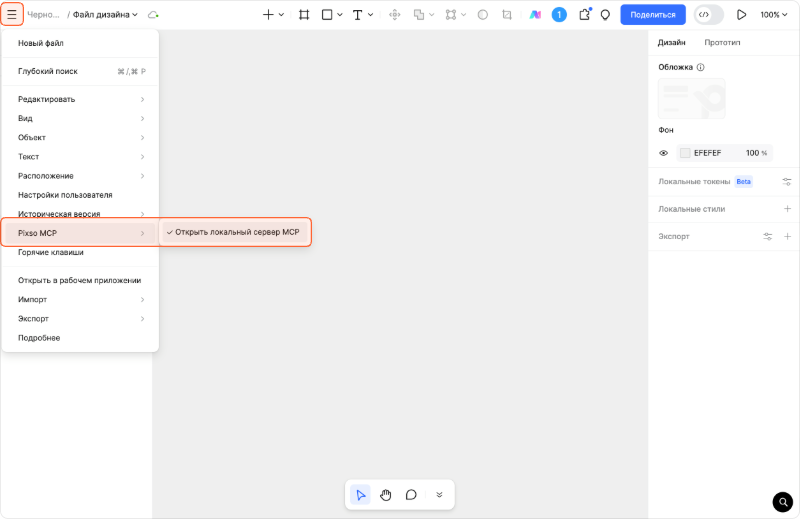Open the plugins puzzle icon
800x519 pixels.
point(584,15)
